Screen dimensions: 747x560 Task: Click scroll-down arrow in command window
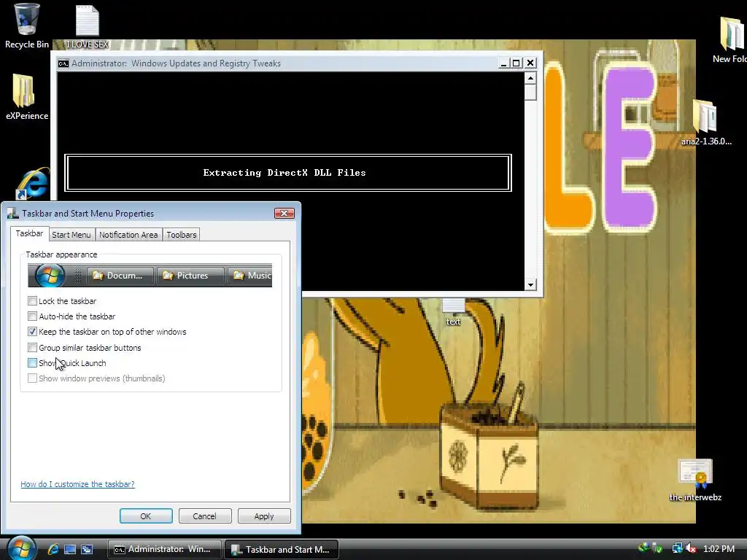530,285
